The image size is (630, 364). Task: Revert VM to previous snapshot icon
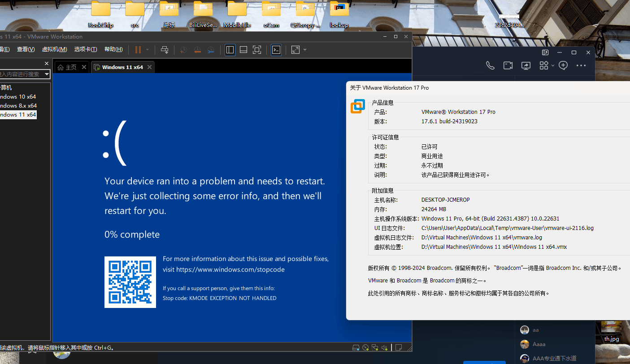197,50
